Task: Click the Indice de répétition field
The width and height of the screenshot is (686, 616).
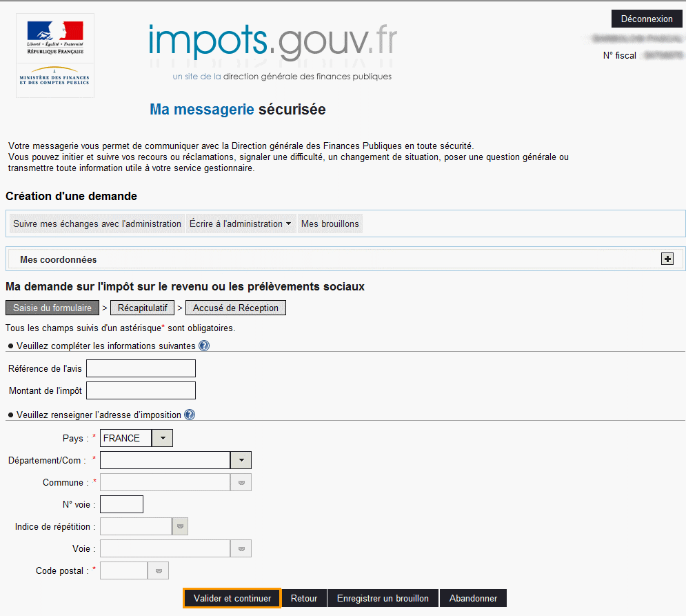Action: pos(136,526)
